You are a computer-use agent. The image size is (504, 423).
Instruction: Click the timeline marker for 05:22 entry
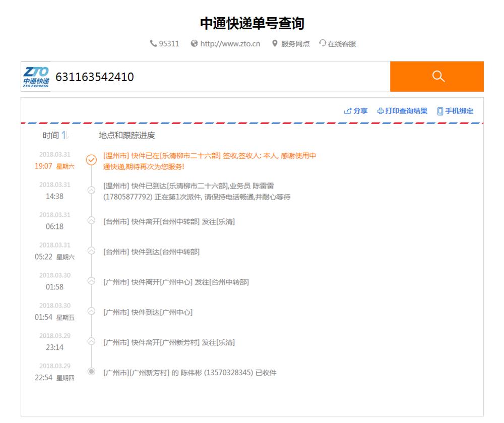[91, 251]
